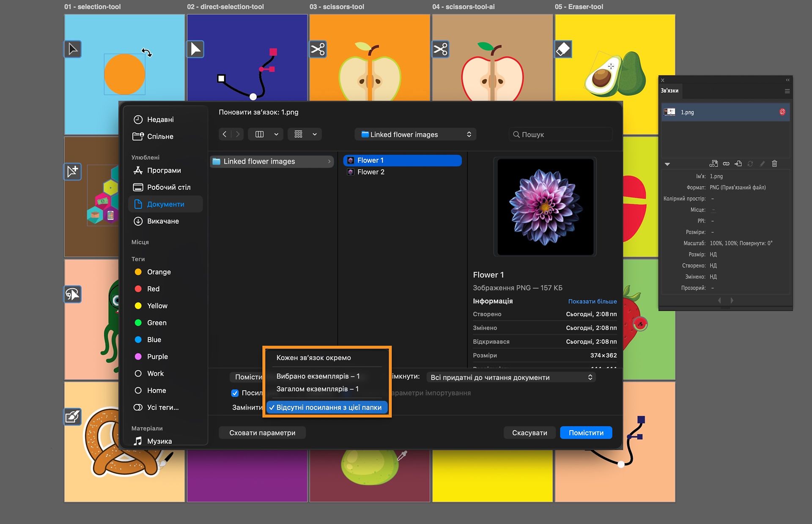Click the grid grouping icon in the dialog toolbar
The image size is (812, 524).
tap(299, 134)
